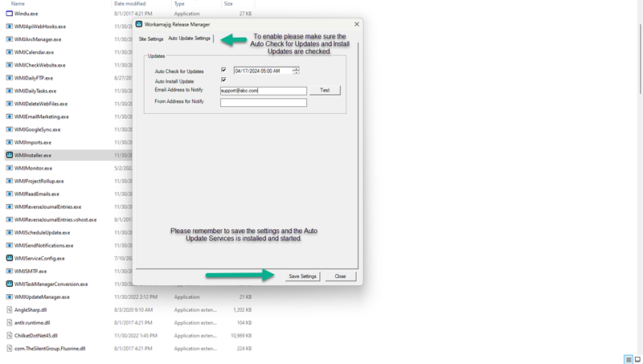
Task: Click the WMJCheckWebsite.exe file icon
Action: 10,65
